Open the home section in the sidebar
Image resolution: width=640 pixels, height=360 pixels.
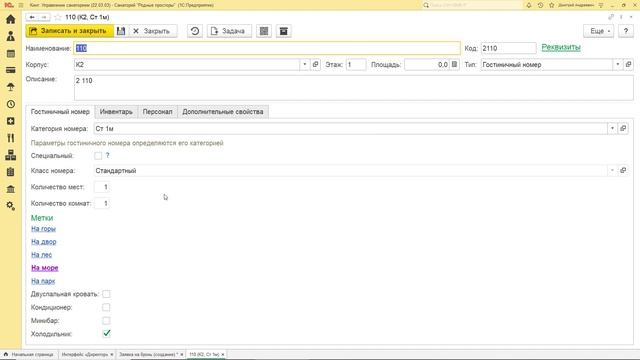coord(11,19)
